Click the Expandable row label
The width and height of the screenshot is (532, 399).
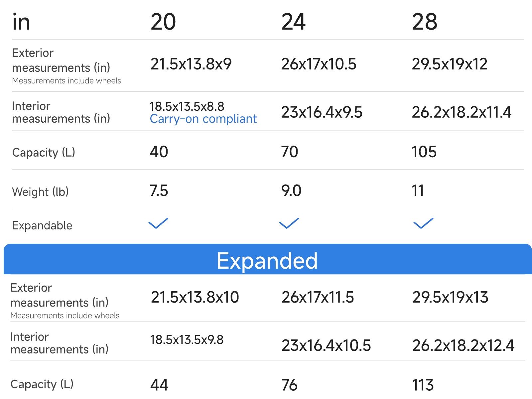pyautogui.click(x=42, y=226)
